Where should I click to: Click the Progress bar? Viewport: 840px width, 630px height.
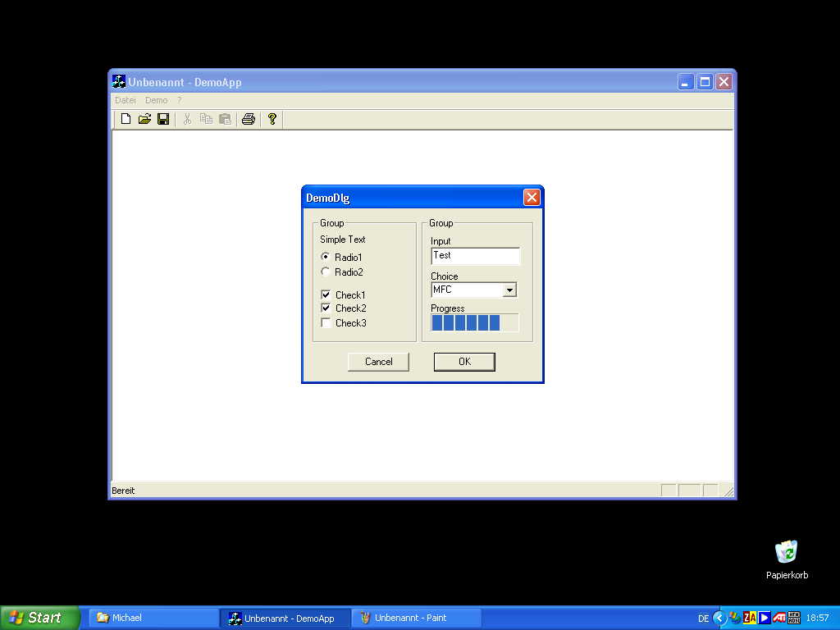coord(475,323)
